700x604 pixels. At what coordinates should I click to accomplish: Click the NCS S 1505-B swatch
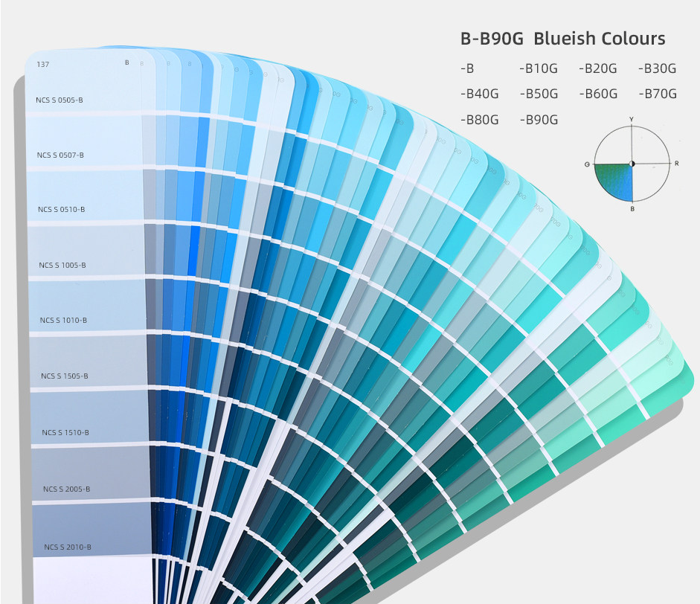89,362
